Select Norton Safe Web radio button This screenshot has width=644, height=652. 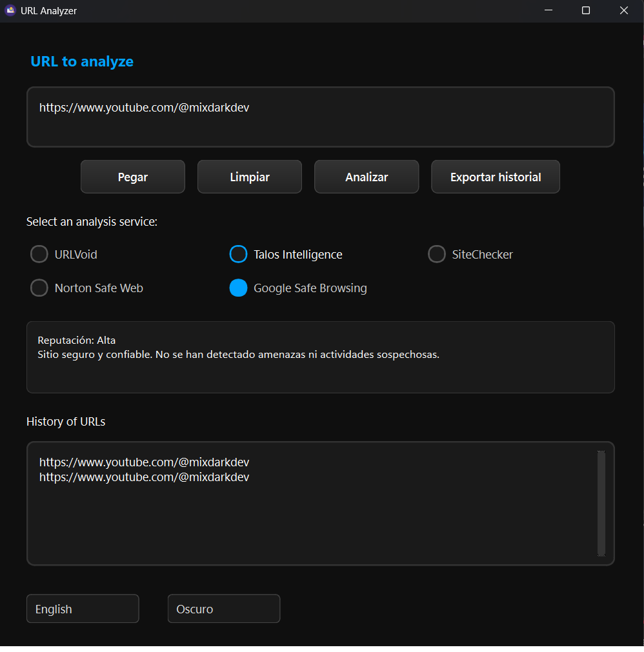tap(39, 288)
